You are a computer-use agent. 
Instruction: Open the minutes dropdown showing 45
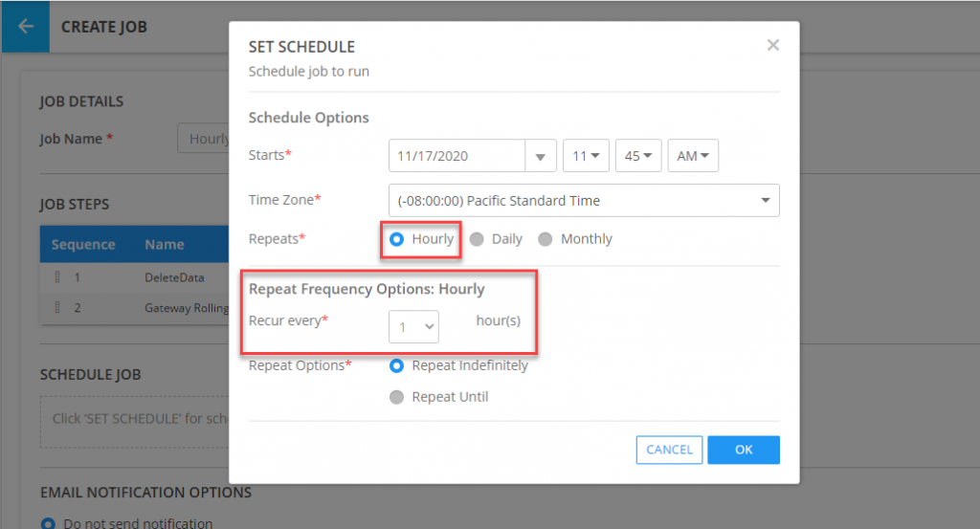(x=637, y=156)
